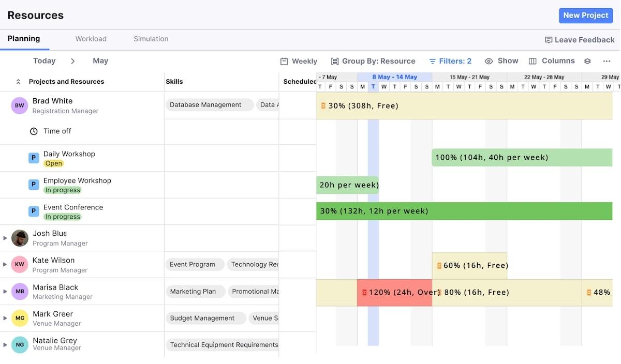Image resolution: width=621 pixels, height=364 pixels.
Task: Click Mark Greer's MG avatar
Action: tap(20, 318)
